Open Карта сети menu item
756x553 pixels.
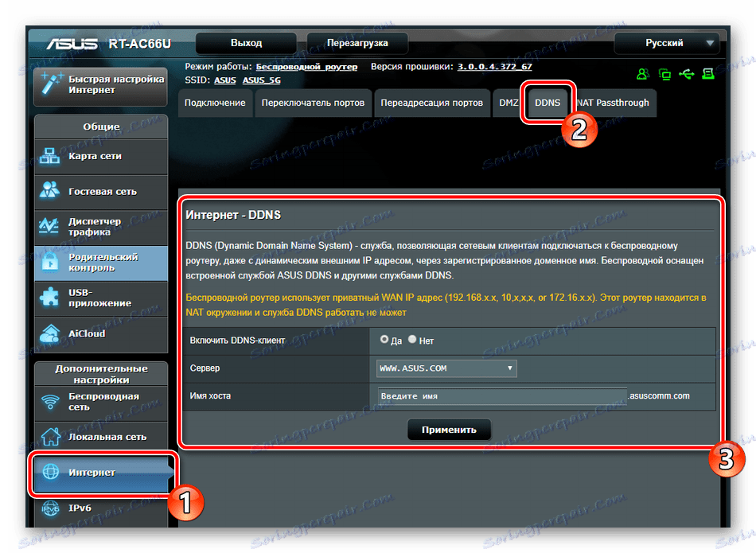(x=101, y=156)
